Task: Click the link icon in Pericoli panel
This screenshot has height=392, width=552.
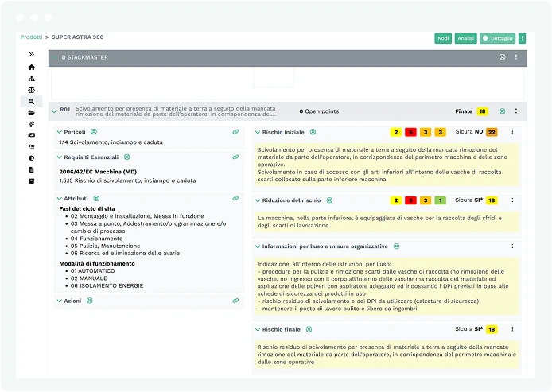Action: tap(235, 132)
